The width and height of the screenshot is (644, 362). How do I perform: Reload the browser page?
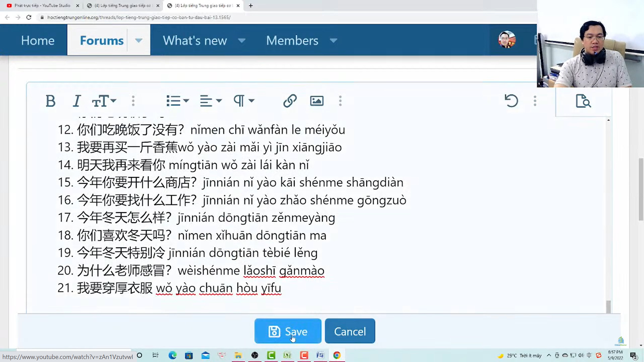click(29, 17)
